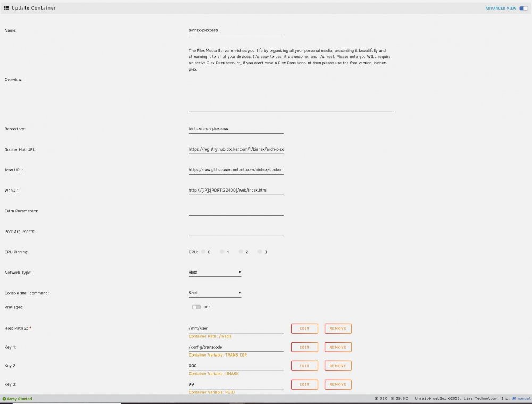The image size is (532, 404).
Task: Click the Network Type label
Action: [x=18, y=273]
